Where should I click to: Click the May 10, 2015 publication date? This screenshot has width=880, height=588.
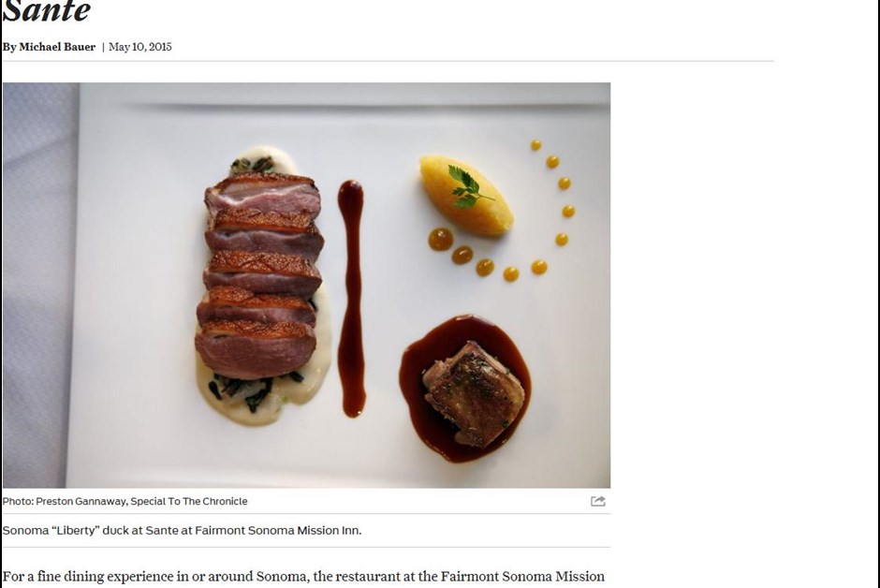click(140, 47)
